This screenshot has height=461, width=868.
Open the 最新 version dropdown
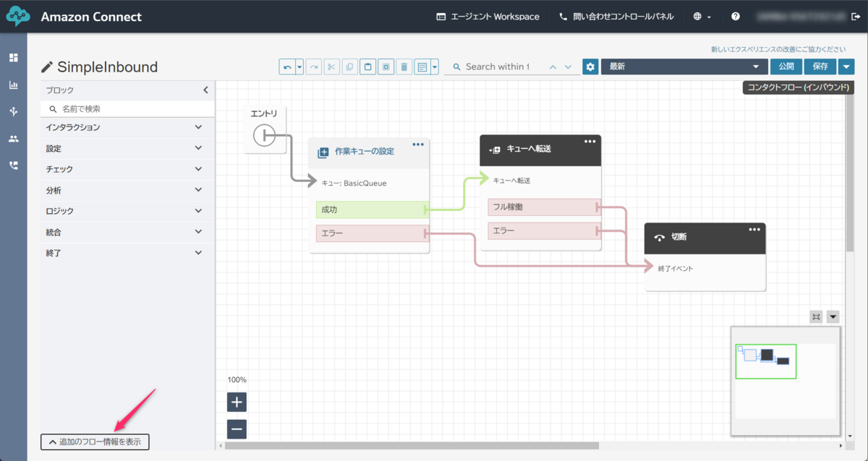click(x=684, y=66)
